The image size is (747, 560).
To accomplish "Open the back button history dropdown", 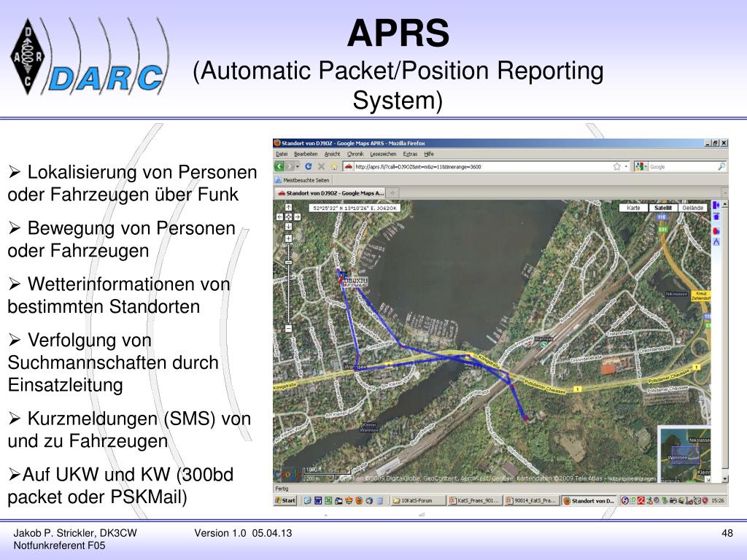I will (297, 166).
